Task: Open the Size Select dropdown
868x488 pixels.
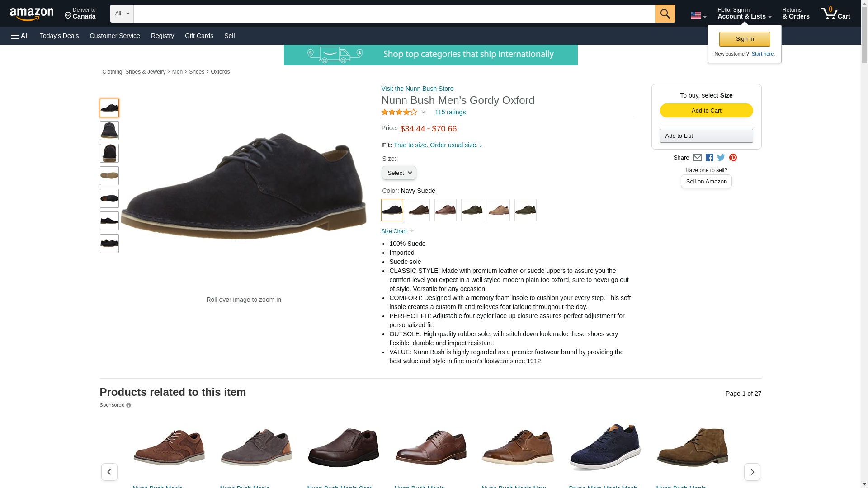Action: point(399,173)
